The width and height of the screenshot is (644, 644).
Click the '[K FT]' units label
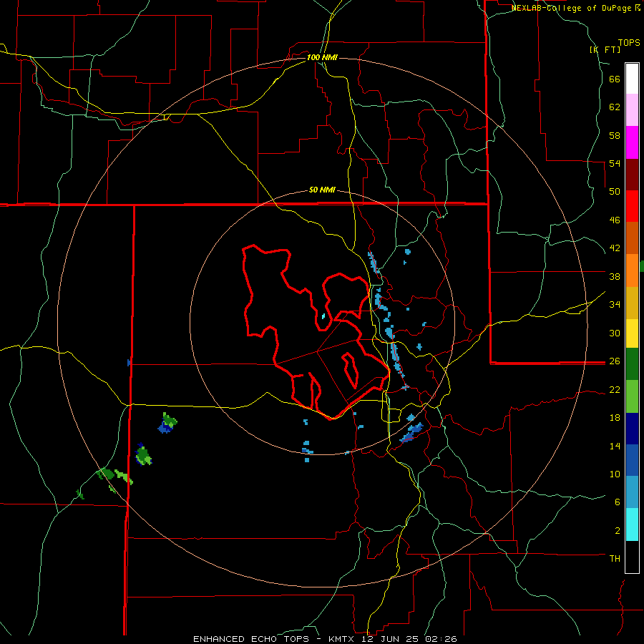tap(605, 49)
